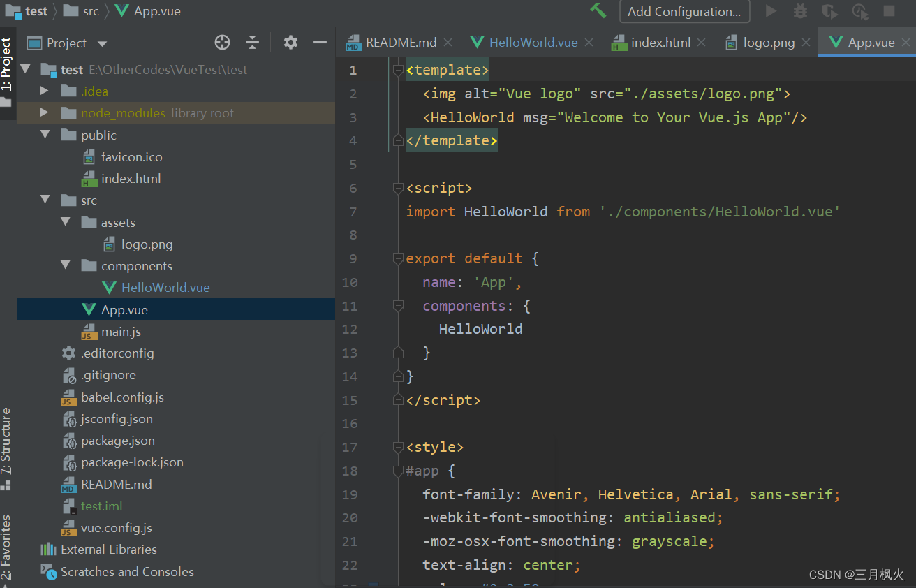Image resolution: width=916 pixels, height=588 pixels.
Task: Select .gitignore file
Action: [x=99, y=375]
